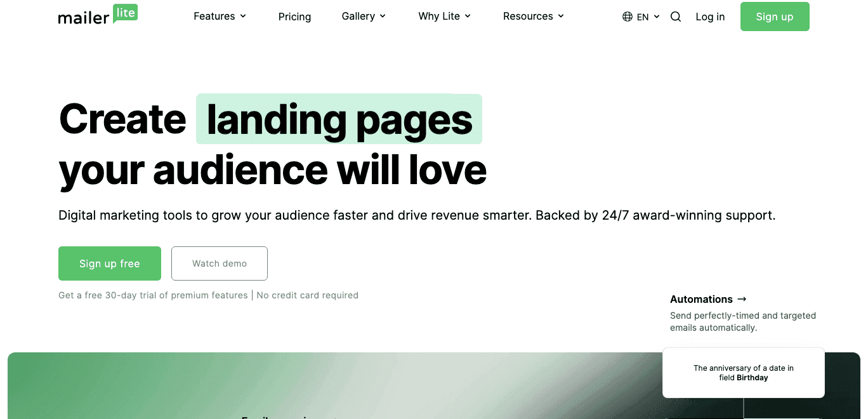Screen dimensions: 868x419
Task: Click the MailerLite logo
Action: tap(98, 16)
